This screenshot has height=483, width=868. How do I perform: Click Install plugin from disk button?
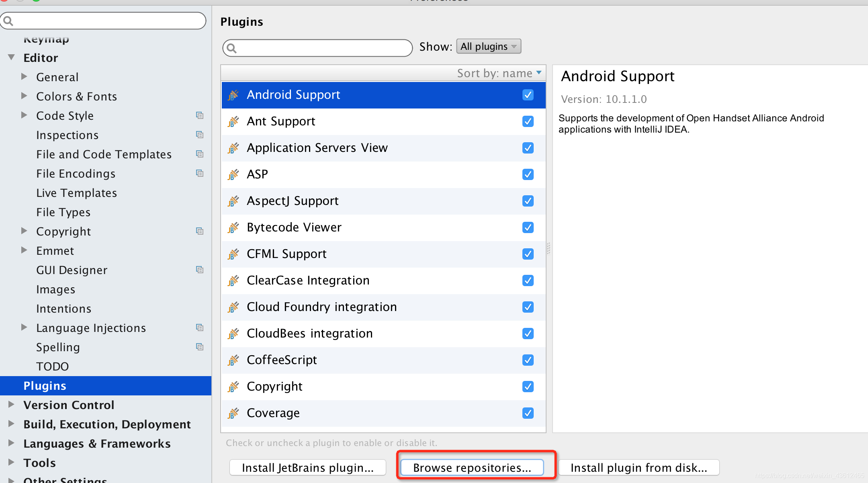(639, 468)
